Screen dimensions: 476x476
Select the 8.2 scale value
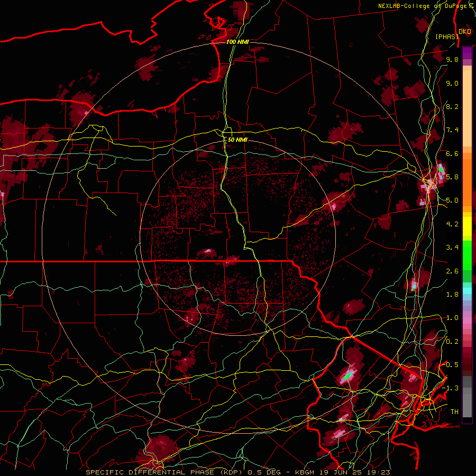pos(452,106)
